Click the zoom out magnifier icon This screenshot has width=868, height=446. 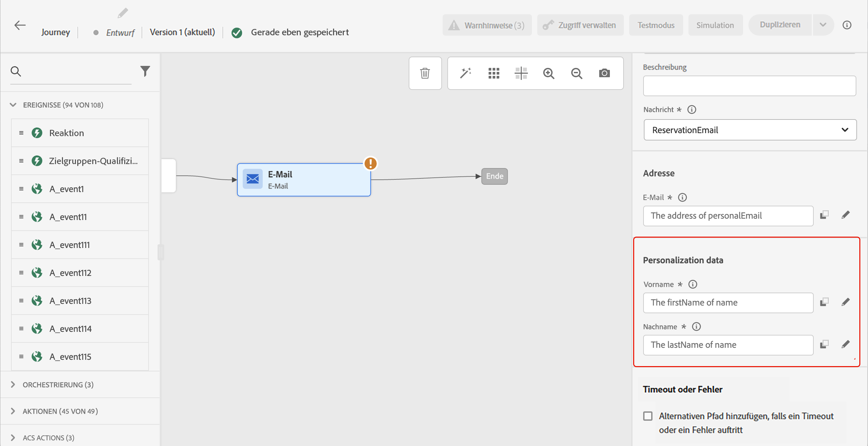577,73
